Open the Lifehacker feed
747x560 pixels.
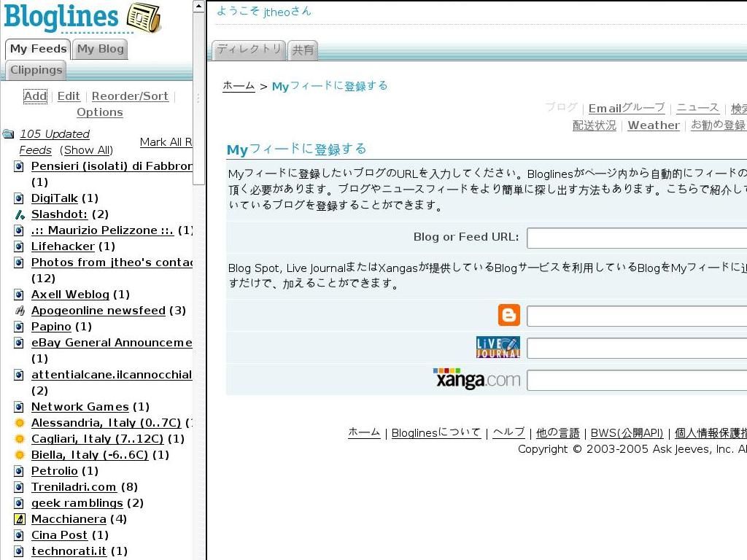[x=63, y=246]
